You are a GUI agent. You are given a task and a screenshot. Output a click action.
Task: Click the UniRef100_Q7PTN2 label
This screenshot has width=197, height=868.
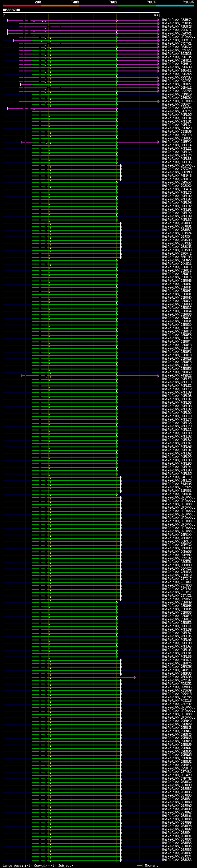point(177,778)
